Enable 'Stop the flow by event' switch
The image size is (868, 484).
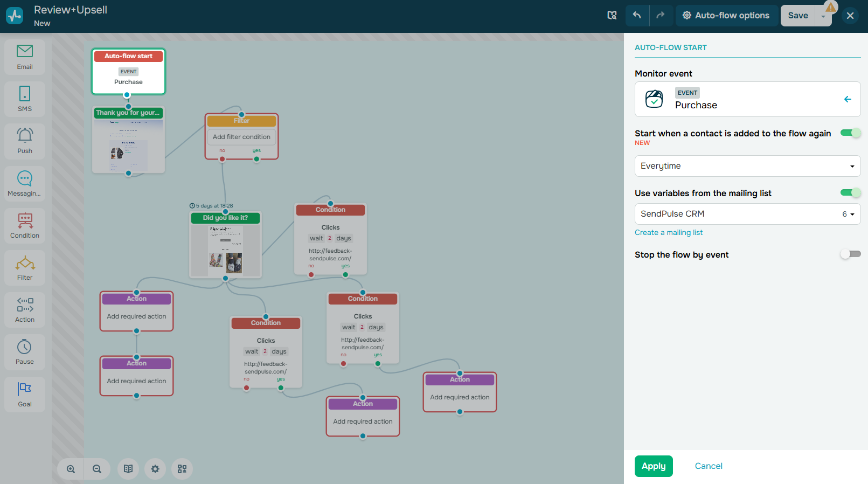click(x=850, y=254)
